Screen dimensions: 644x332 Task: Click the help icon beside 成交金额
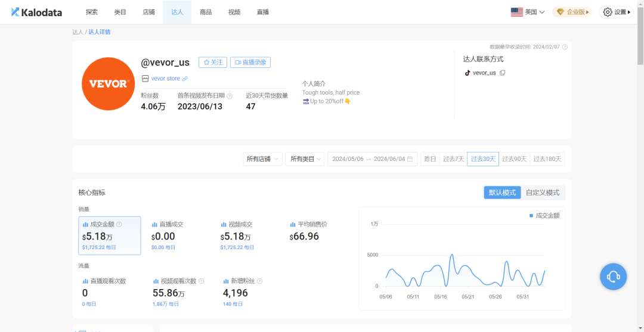pyautogui.click(x=119, y=225)
